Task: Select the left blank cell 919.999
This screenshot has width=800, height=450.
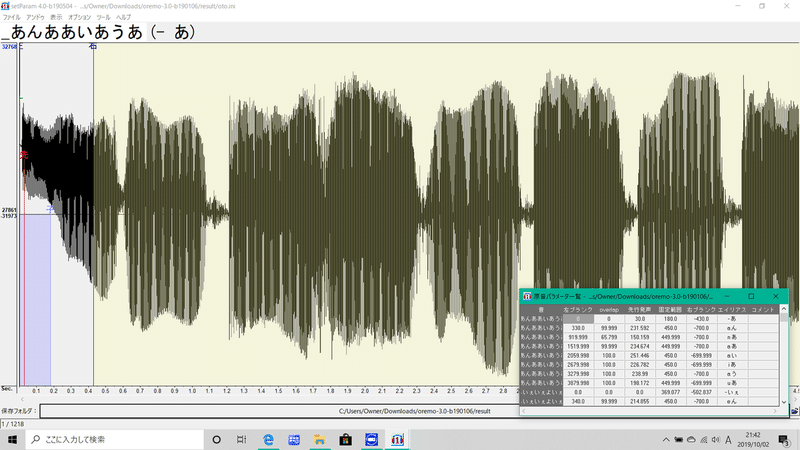Action: [578, 337]
